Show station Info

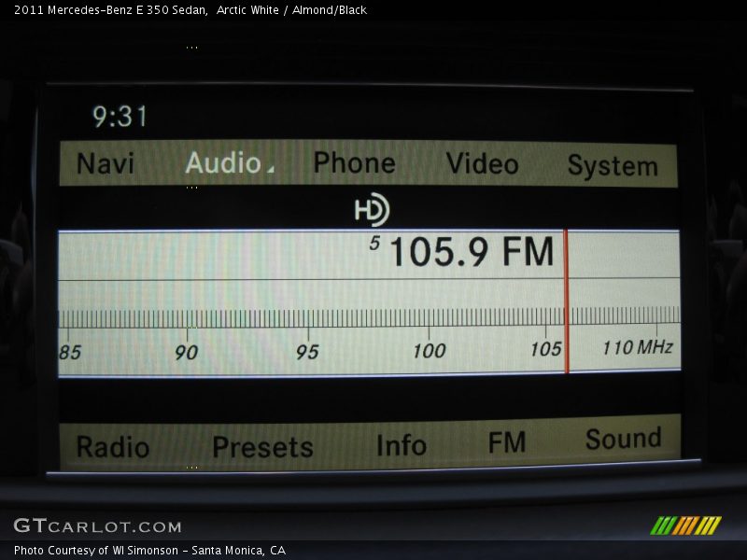(x=401, y=446)
